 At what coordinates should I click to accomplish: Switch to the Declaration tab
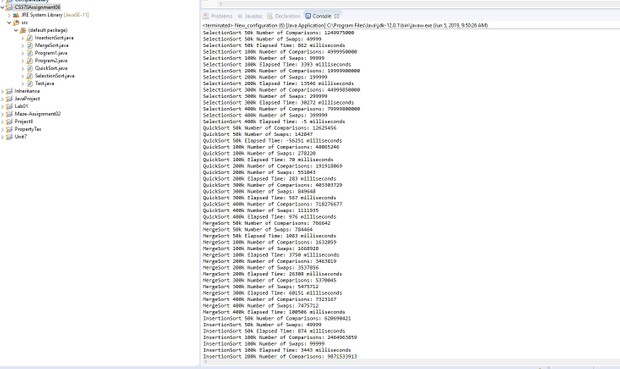click(284, 16)
